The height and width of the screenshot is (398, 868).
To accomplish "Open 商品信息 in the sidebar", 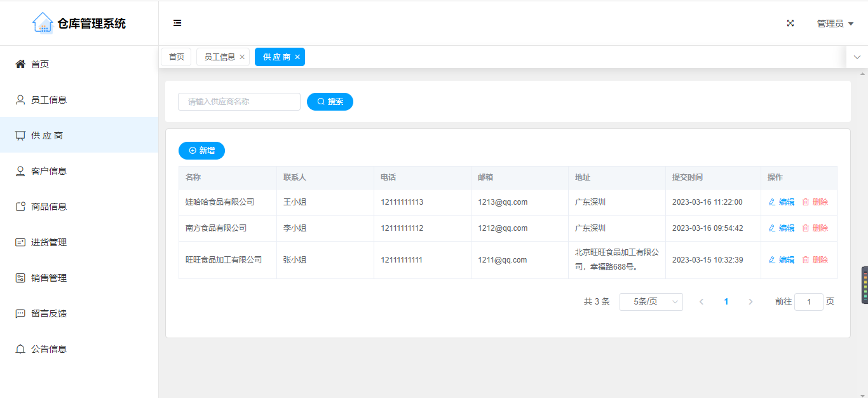I will (48, 207).
